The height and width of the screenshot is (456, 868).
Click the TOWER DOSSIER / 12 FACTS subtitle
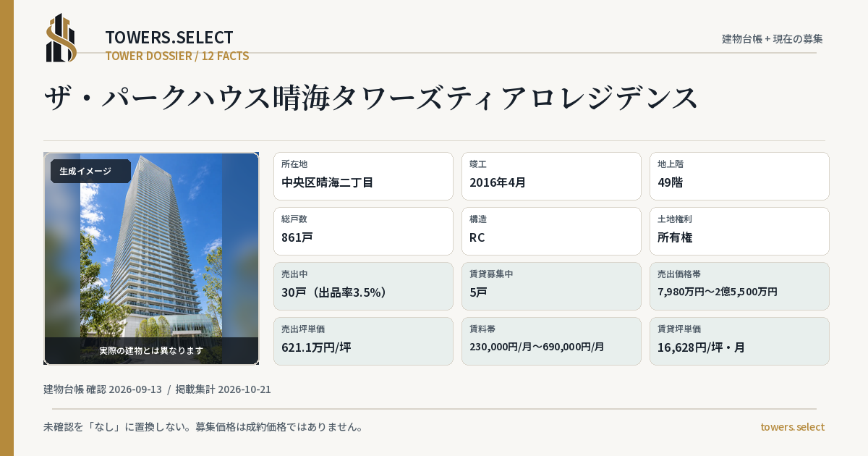pyautogui.click(x=177, y=56)
